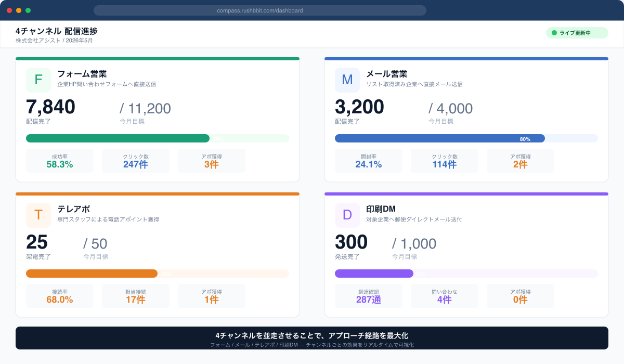Viewport: 624px width, 364px height.
Task: Click the green F icon for フォーム営業
Action: click(x=38, y=80)
